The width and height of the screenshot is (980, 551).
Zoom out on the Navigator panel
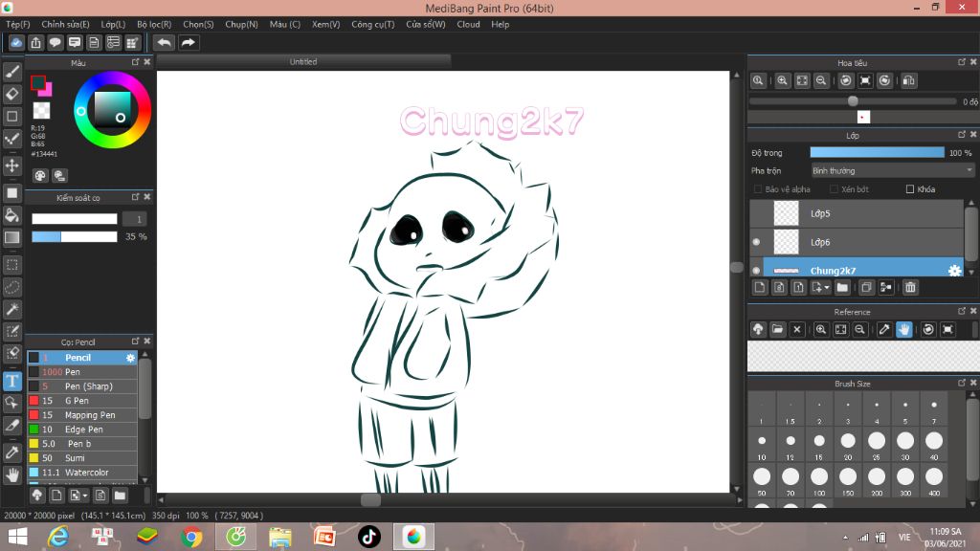(x=821, y=80)
